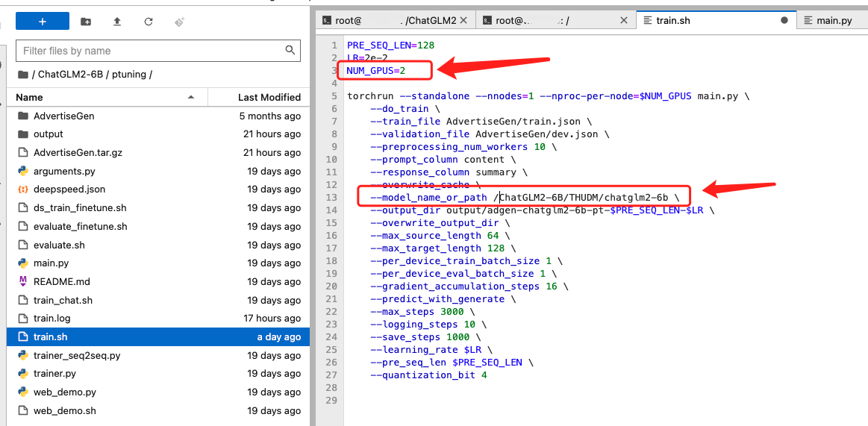Click the search magnifier in filter box

290,50
